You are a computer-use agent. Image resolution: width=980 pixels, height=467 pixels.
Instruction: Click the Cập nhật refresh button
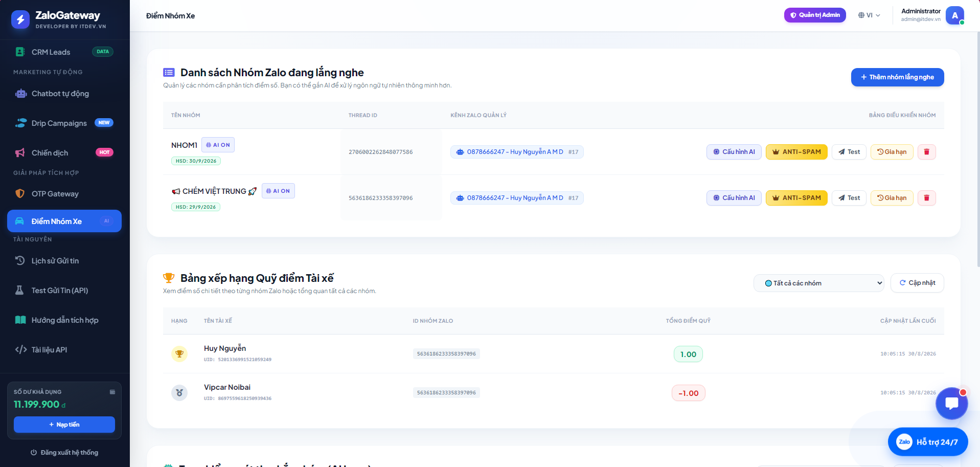[917, 283]
